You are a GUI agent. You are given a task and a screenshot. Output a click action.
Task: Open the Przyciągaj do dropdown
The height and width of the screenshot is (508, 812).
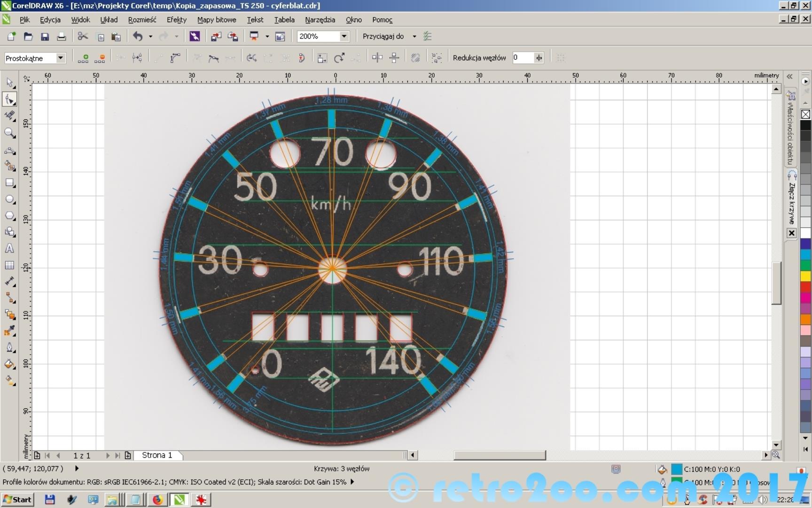[x=414, y=37]
